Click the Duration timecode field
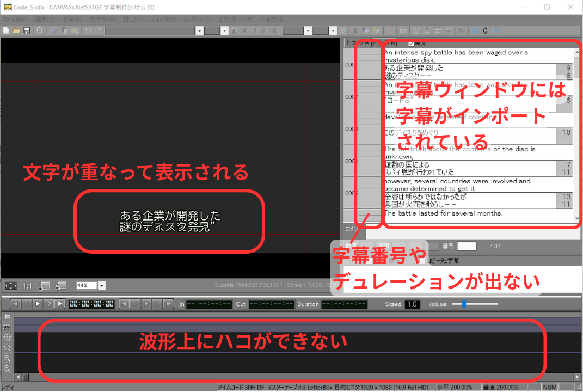This screenshot has width=583, height=392. click(x=344, y=304)
